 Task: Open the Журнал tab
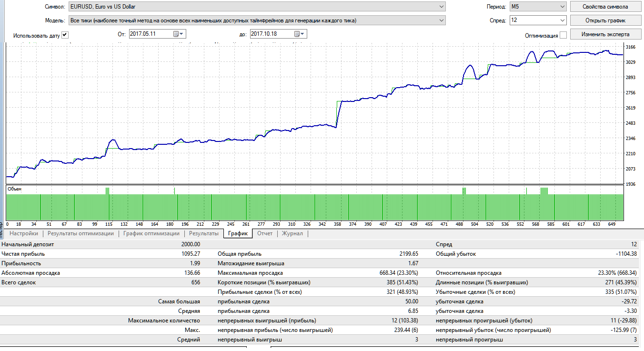(292, 233)
